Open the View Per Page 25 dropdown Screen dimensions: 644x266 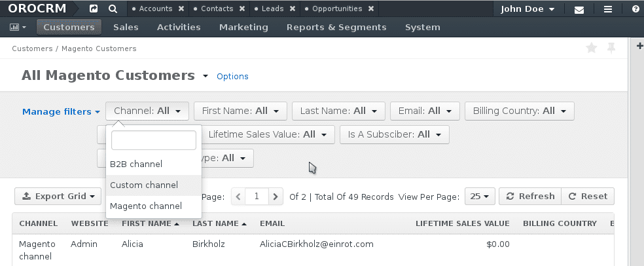coord(480,197)
